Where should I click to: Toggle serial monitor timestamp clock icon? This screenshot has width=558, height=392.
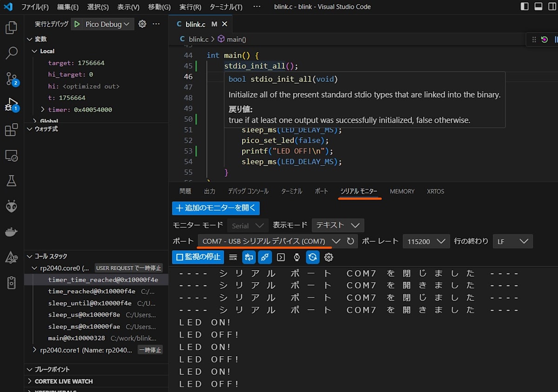pos(297,257)
